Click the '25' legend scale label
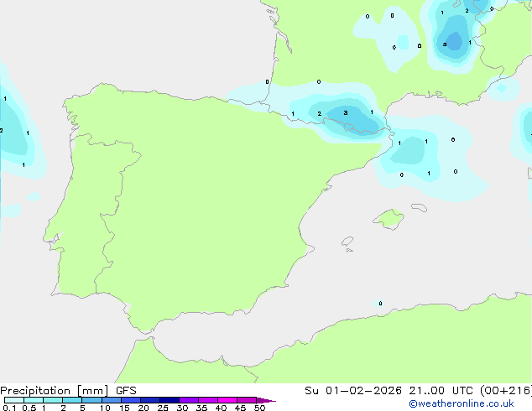 pos(163,408)
